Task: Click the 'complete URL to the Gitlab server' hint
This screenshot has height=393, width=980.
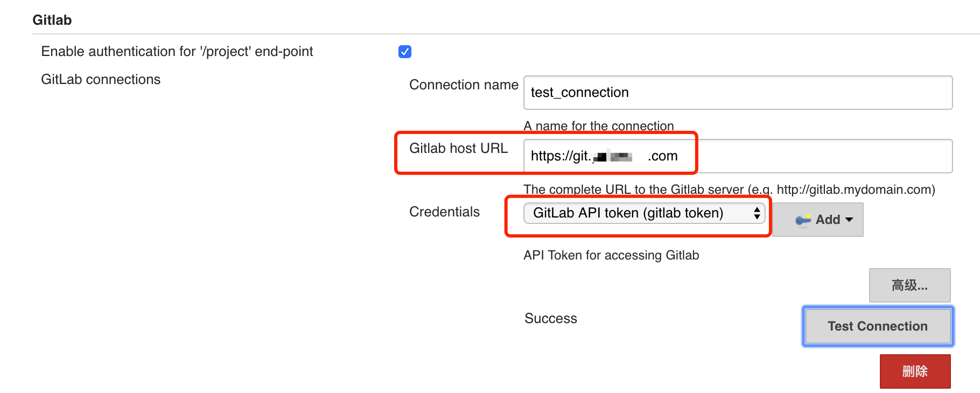Action: [x=729, y=190]
